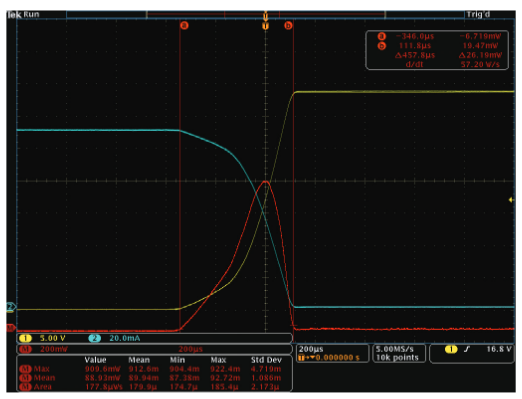Viewport: 522px width, 399px height.
Task: Click the Run acquisition status
Action: [31, 14]
